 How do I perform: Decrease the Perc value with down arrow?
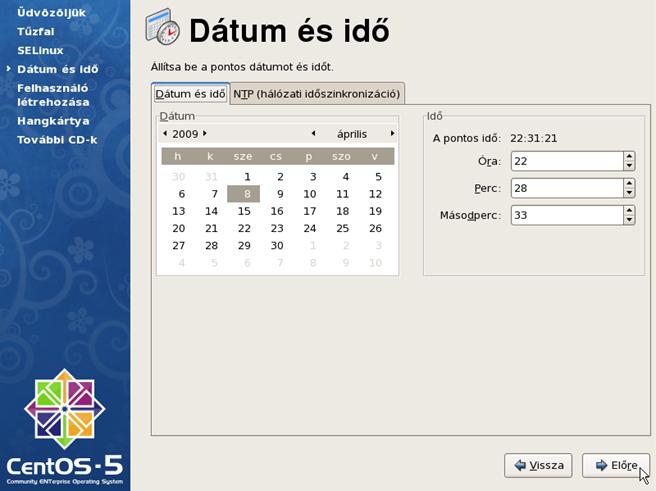point(628,192)
